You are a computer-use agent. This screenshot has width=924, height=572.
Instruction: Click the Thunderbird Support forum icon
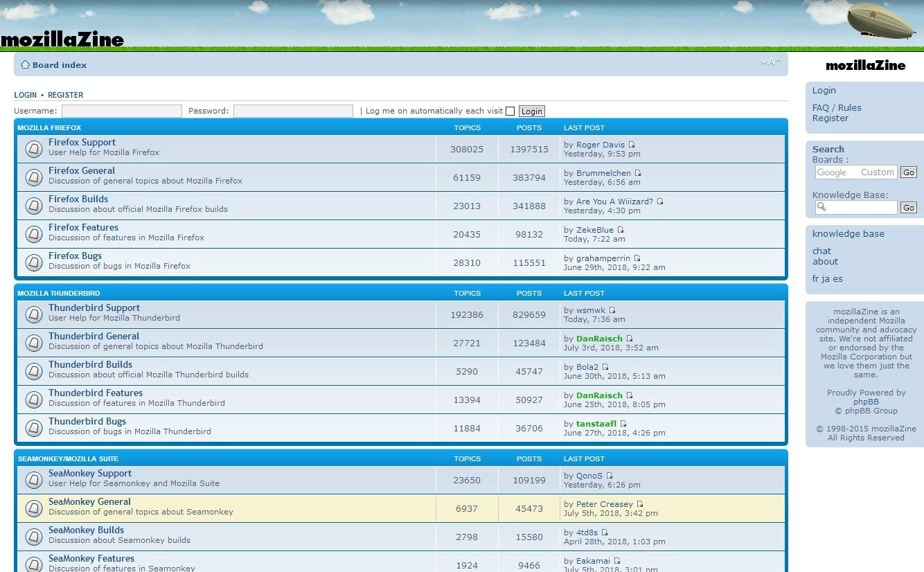(x=33, y=314)
